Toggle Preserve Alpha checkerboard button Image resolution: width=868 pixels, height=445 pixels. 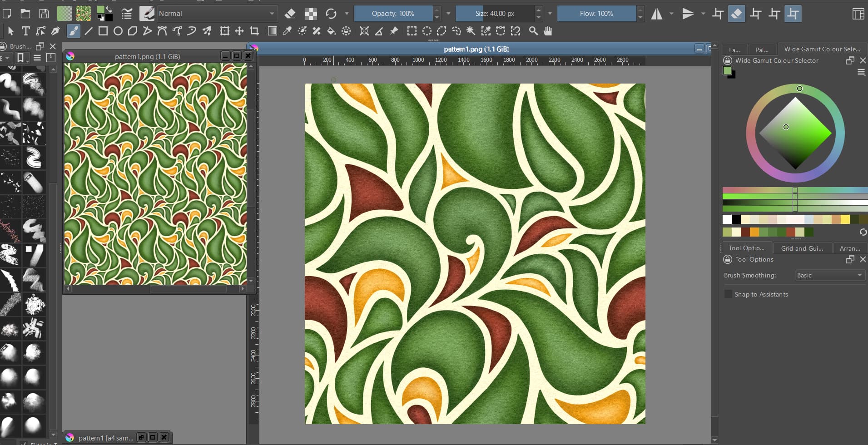click(x=311, y=14)
